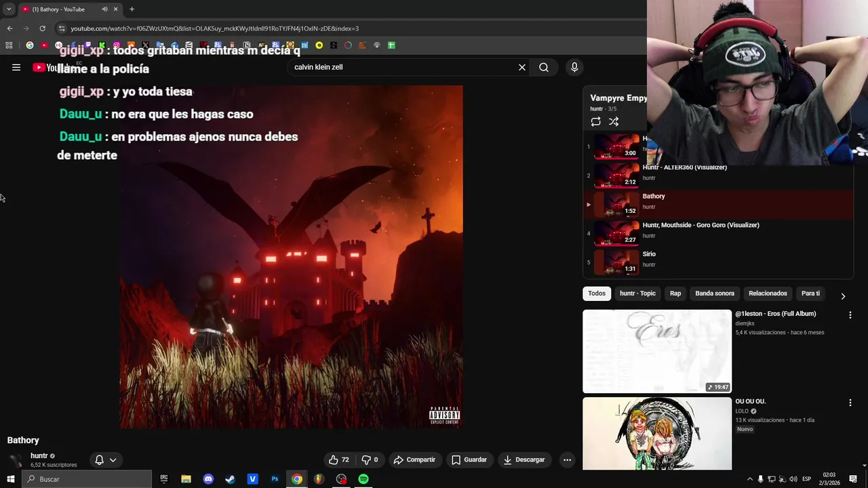Open FL Studio from taskbar
This screenshot has width=868, height=488.
319,479
